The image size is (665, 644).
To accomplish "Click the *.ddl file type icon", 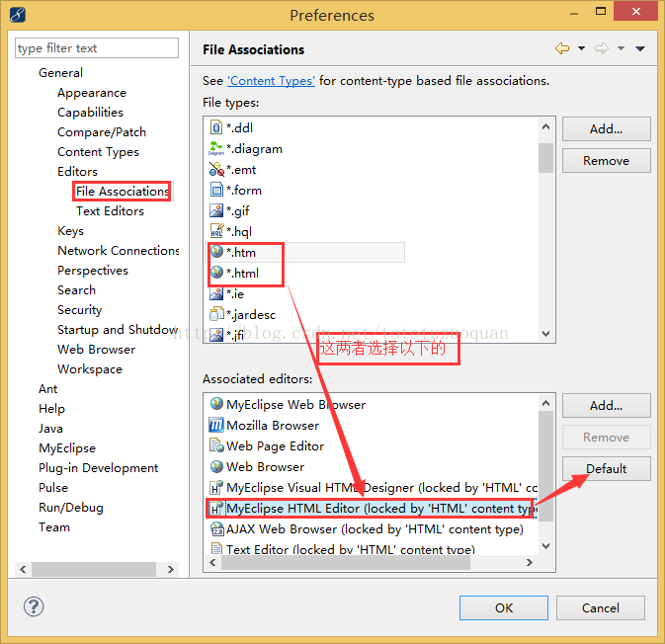I will [216, 127].
